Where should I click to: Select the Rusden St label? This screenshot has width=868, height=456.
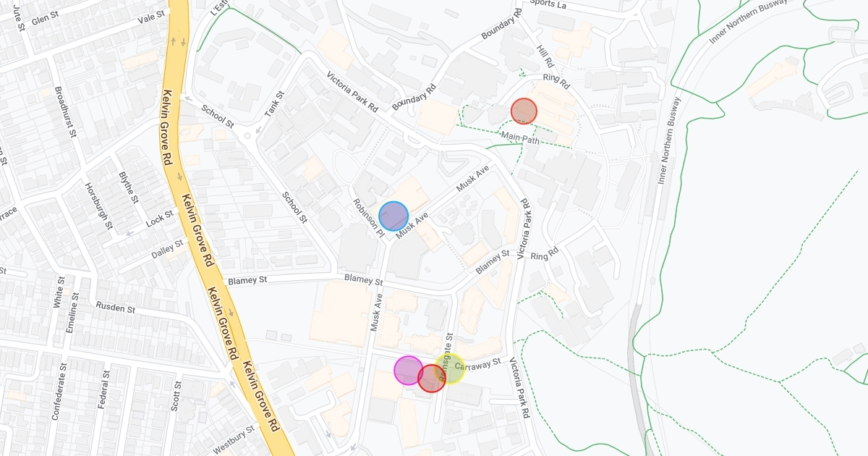click(116, 308)
